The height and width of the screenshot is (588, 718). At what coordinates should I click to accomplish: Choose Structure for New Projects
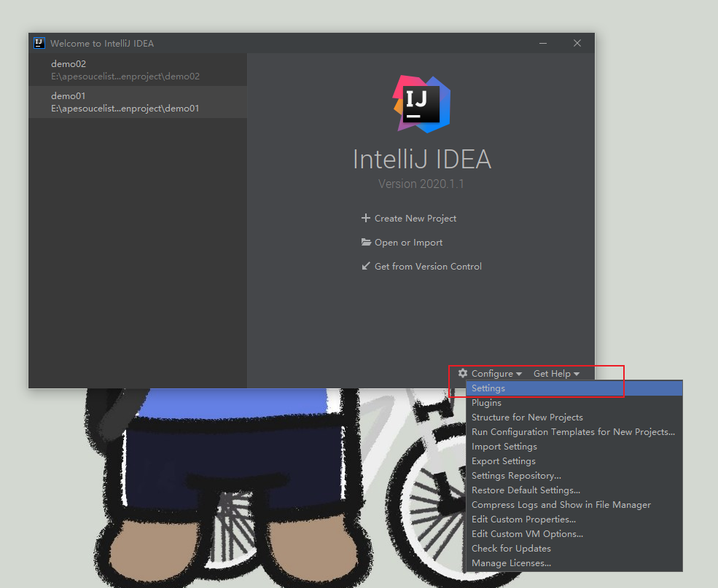[x=574, y=418]
